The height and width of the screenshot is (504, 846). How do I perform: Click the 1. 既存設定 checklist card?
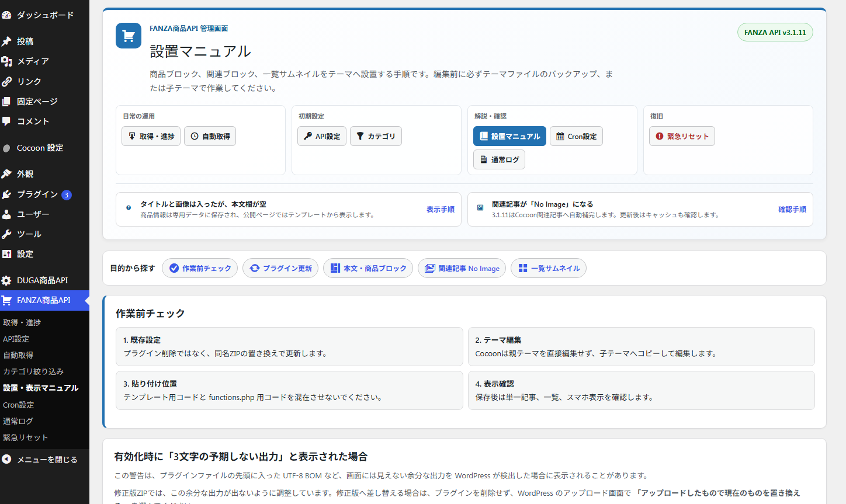[289, 346]
